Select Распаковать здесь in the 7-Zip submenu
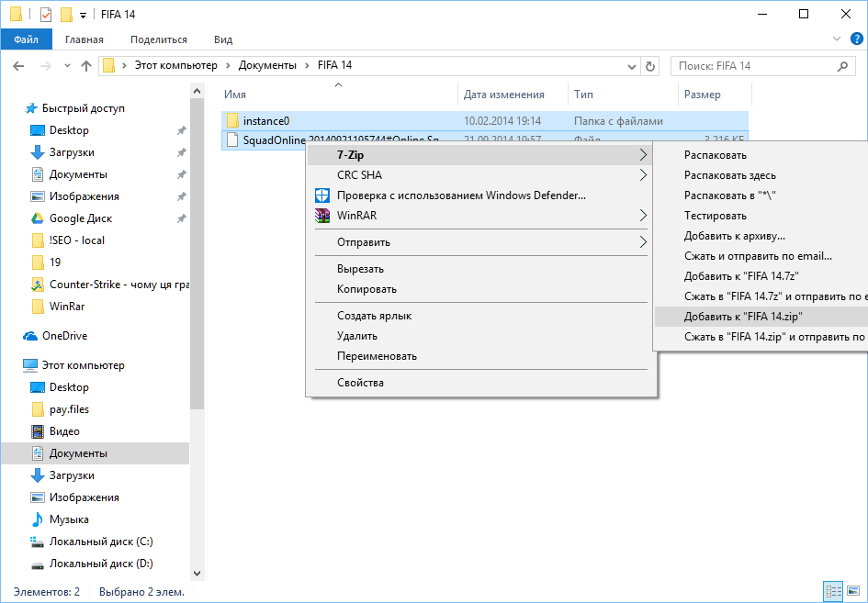The image size is (868, 603). [x=761, y=175]
